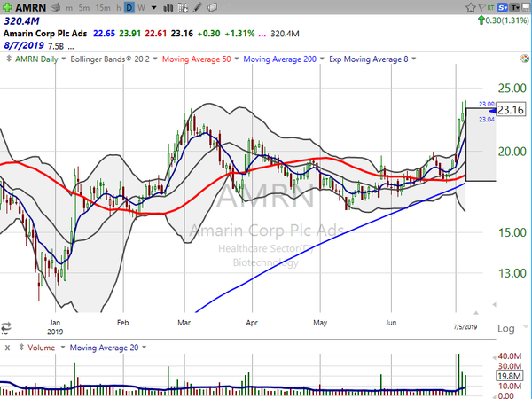Viewport: 532px width, 399px height.
Task: Select the Weekly (W) timeframe
Action: click(142, 8)
